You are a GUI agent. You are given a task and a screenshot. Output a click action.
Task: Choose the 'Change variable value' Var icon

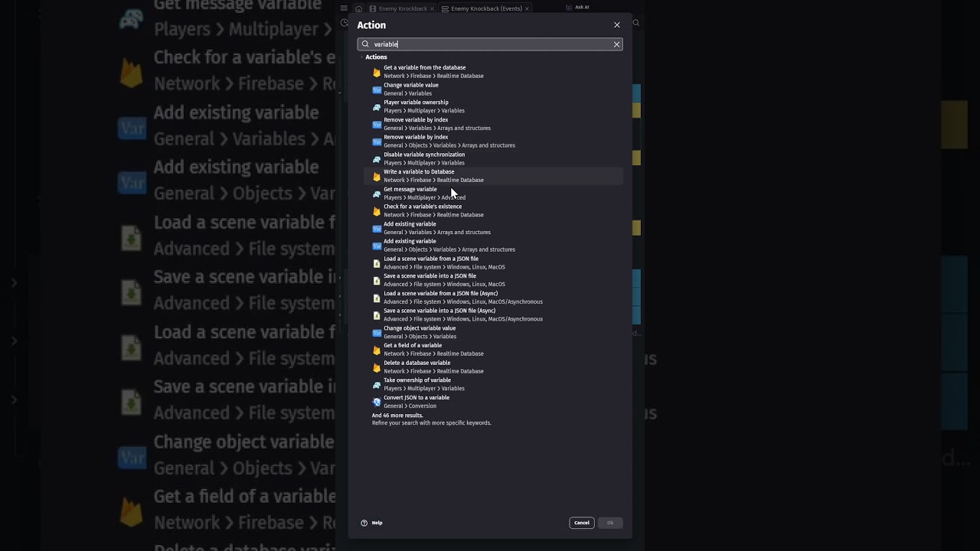(377, 90)
